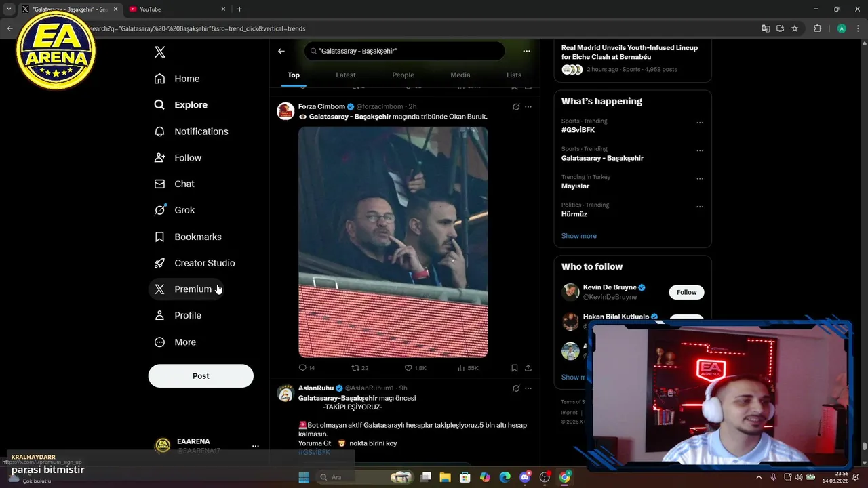Open the #GSvİBFK trending topic

click(578, 130)
